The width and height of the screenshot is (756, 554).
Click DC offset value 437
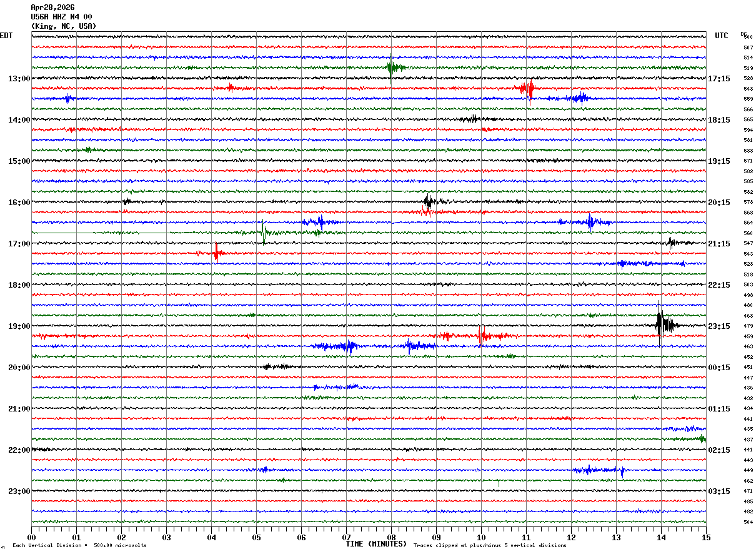[x=748, y=440]
